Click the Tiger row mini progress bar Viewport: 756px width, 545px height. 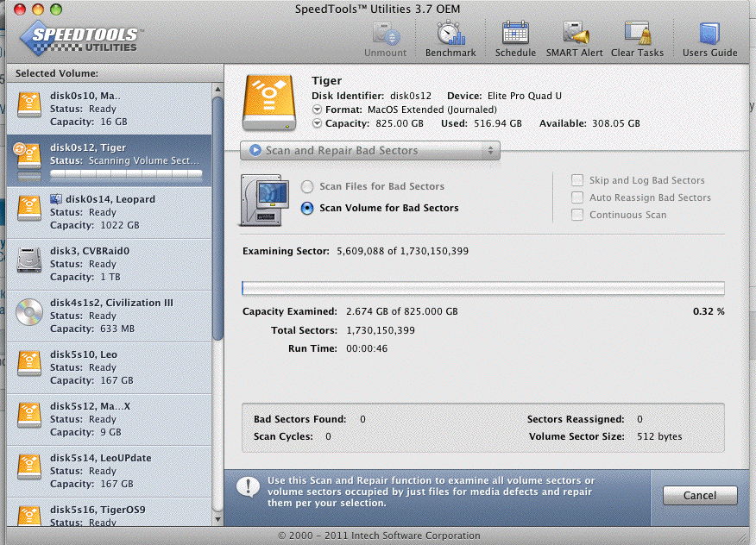pos(126,173)
